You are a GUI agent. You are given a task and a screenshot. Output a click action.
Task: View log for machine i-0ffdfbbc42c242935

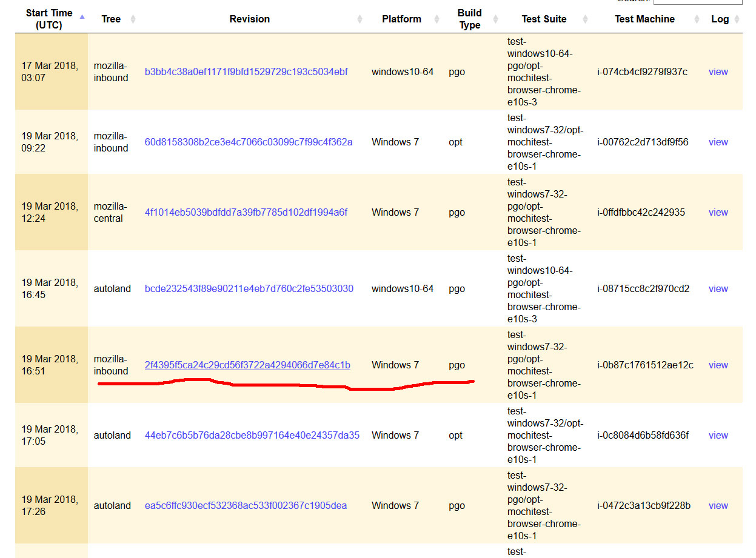tap(718, 212)
